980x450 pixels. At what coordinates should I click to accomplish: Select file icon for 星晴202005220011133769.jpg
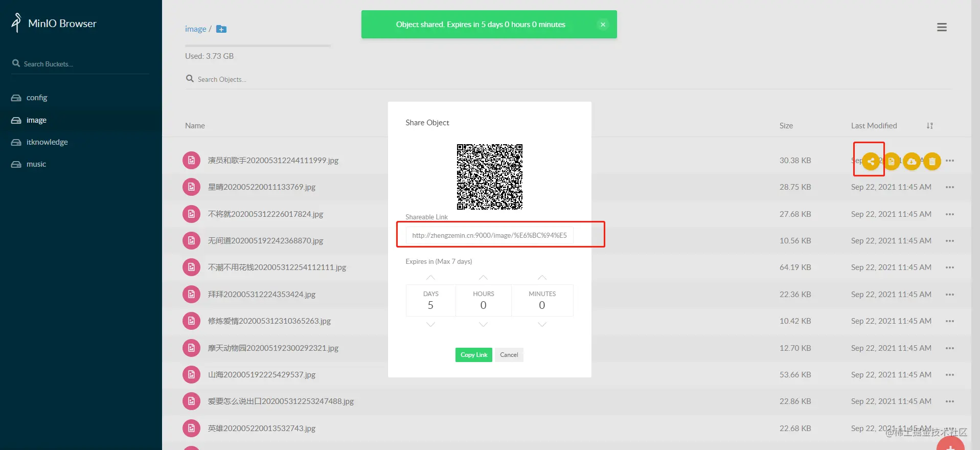(x=191, y=187)
